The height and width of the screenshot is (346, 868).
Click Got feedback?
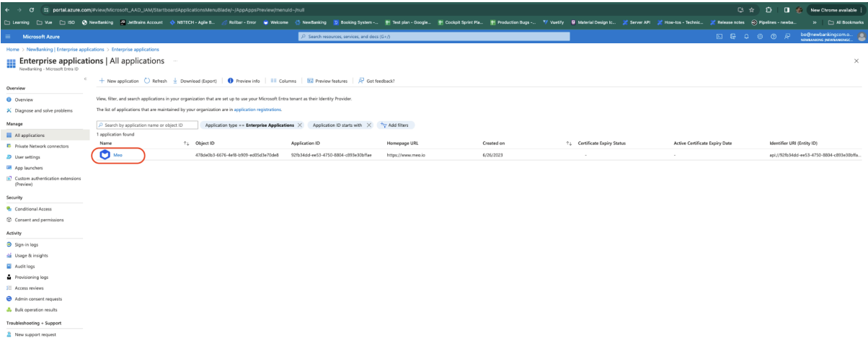point(376,81)
